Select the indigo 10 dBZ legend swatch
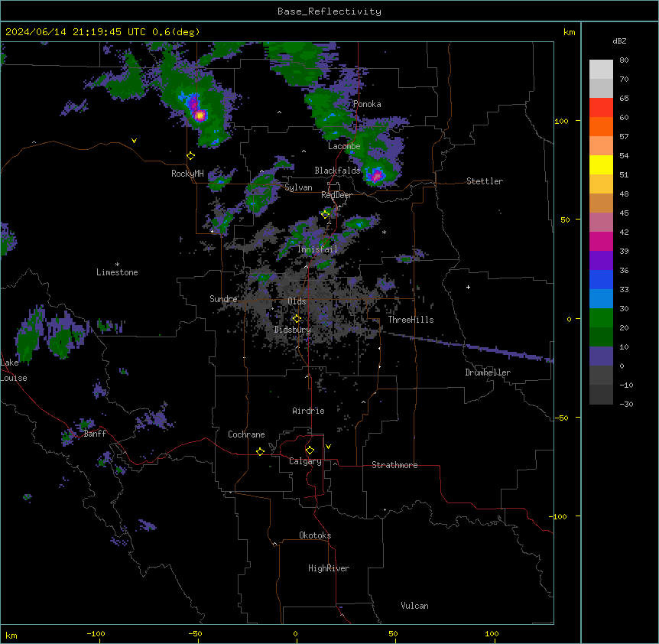This screenshot has width=659, height=644. [x=601, y=356]
